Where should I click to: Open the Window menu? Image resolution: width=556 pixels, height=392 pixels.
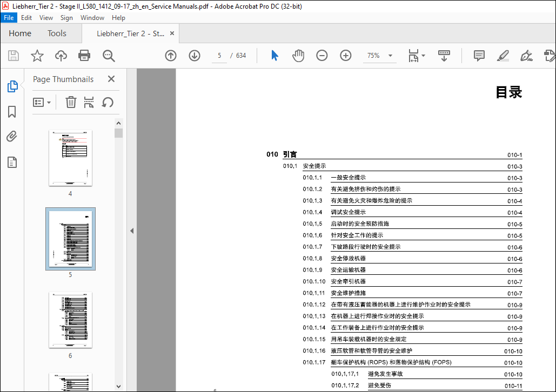(x=92, y=18)
